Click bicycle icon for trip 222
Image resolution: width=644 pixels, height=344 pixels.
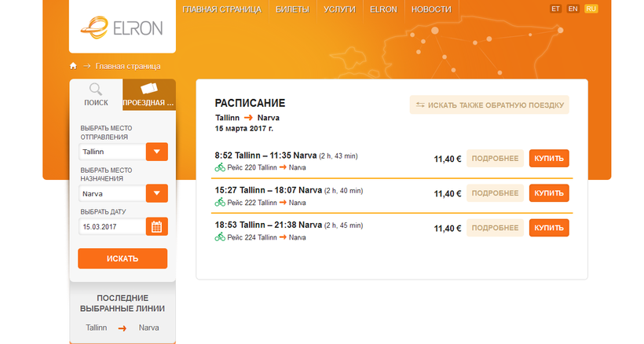(x=220, y=202)
